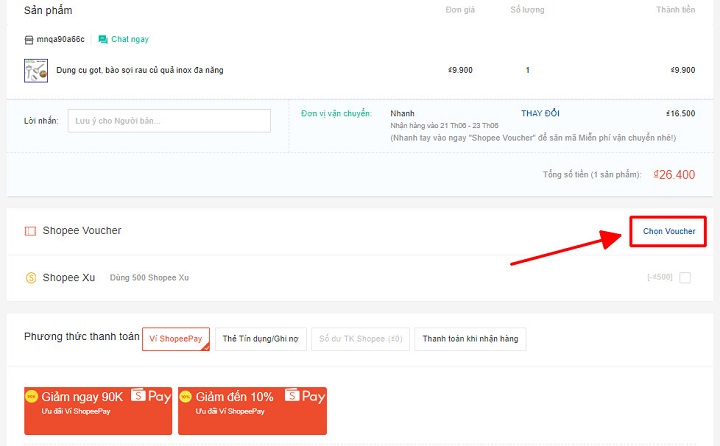Choose Thẻ Tín dụng/Ghi nợ payment option
The image size is (720, 446).
pyautogui.click(x=260, y=339)
